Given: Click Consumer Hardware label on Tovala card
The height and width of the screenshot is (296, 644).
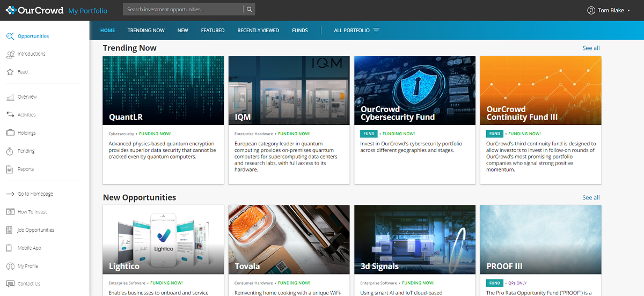Looking at the screenshot, I should coord(254,283).
